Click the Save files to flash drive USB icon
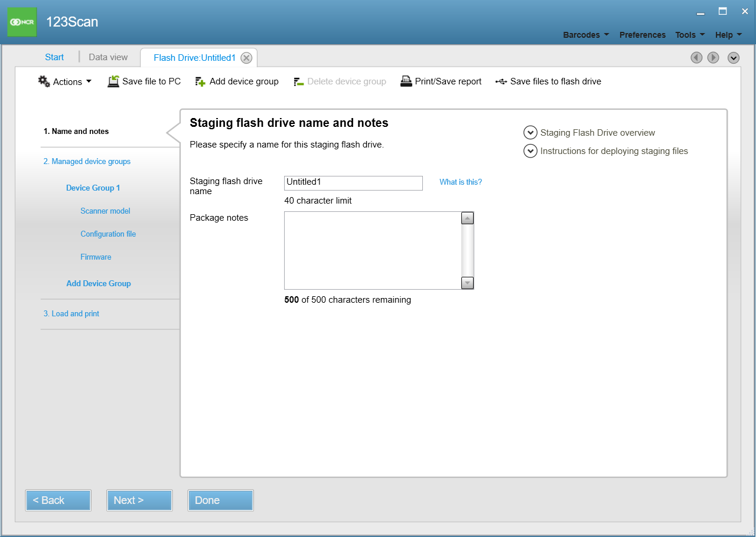Screen dimensions: 756x537 tap(501, 81)
